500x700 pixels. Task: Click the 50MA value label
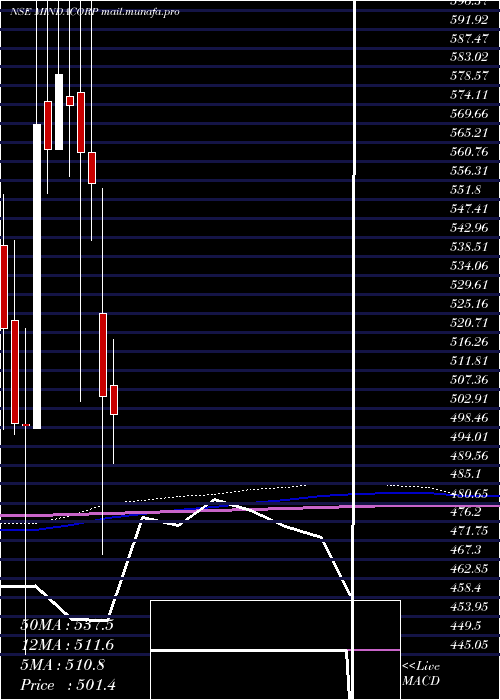pos(67,625)
